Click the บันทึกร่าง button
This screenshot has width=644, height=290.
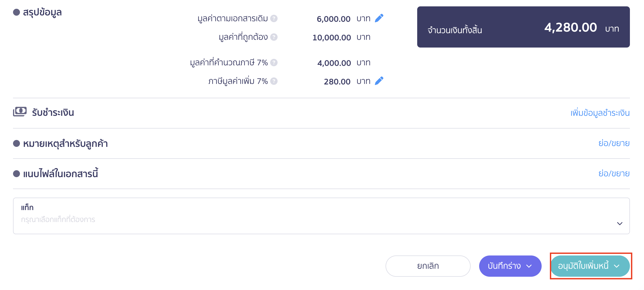tap(504, 266)
